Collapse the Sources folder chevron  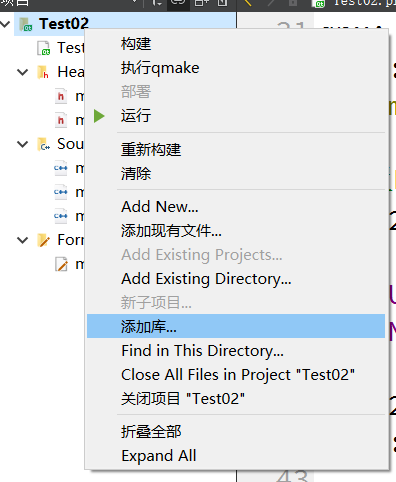(x=22, y=144)
